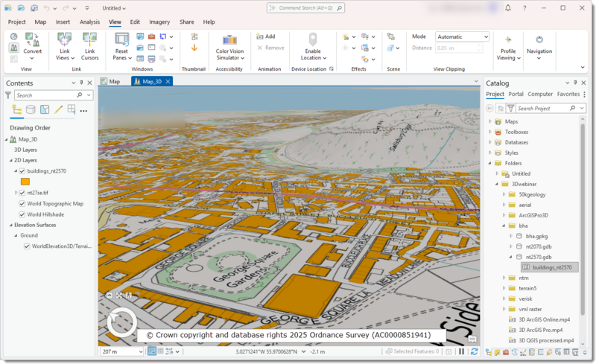Refresh the scene view

474,351
